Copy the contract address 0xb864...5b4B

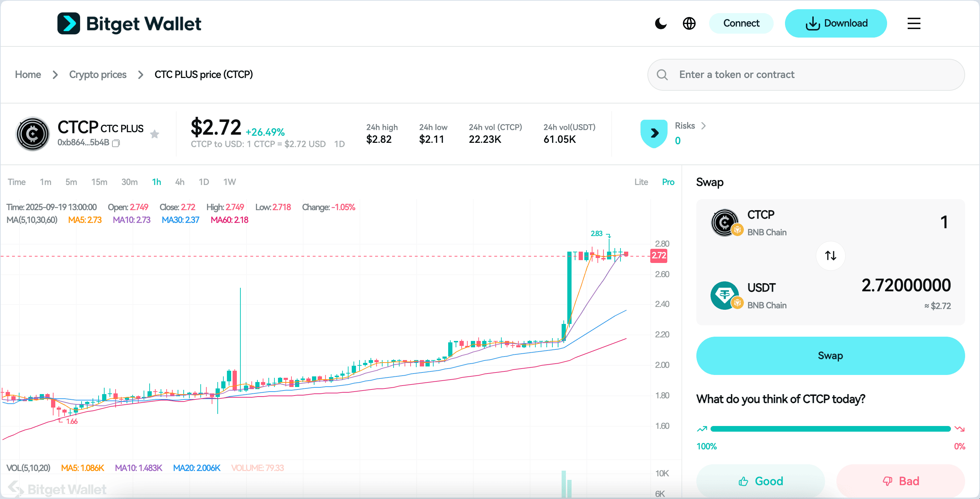tap(116, 143)
